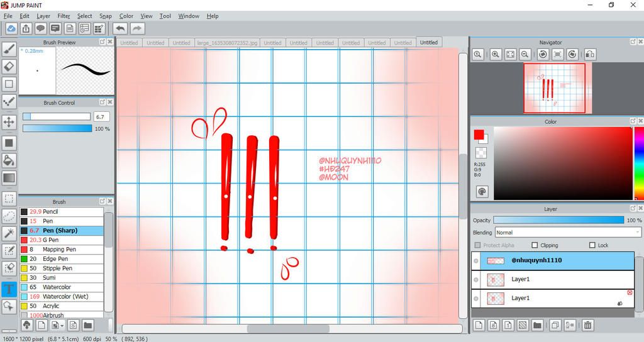Select the Pencil brush
This screenshot has height=342, width=644.
click(62, 211)
